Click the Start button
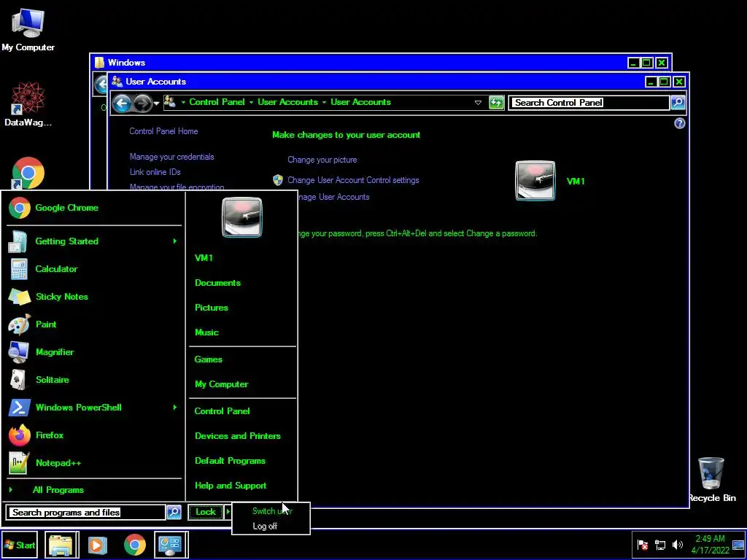The image size is (747, 560). click(20, 545)
